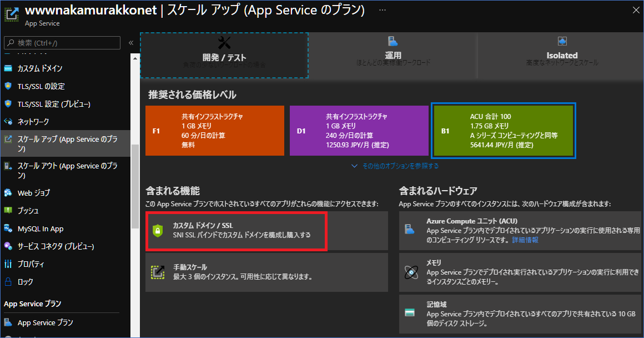Click the プッシュ notification icon
The image size is (644, 338).
(8, 210)
